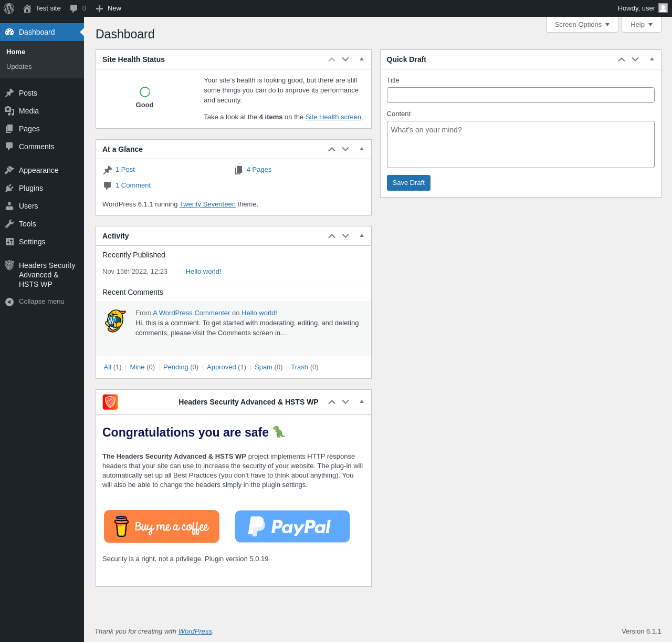Move Headers Security widget down

click(345, 402)
